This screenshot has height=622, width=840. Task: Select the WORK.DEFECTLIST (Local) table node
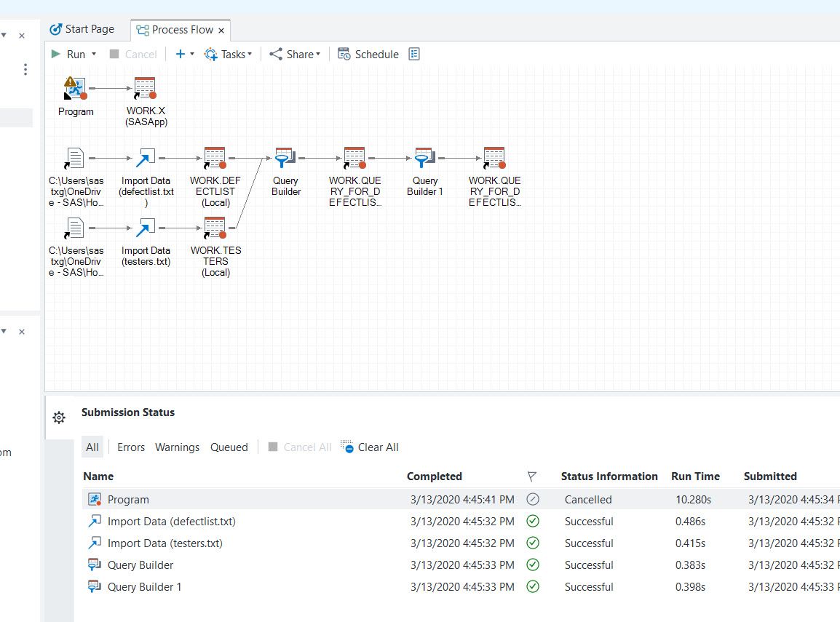[215, 159]
